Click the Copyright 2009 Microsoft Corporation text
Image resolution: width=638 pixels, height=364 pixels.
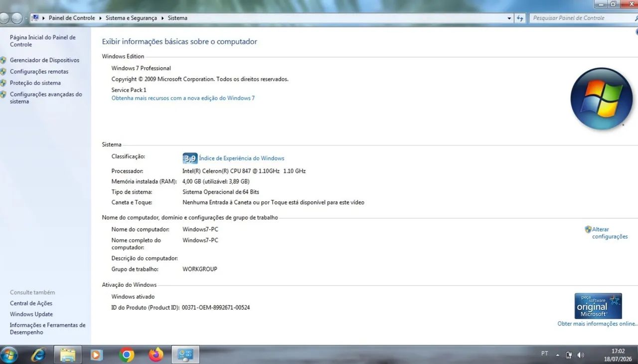[x=200, y=79]
